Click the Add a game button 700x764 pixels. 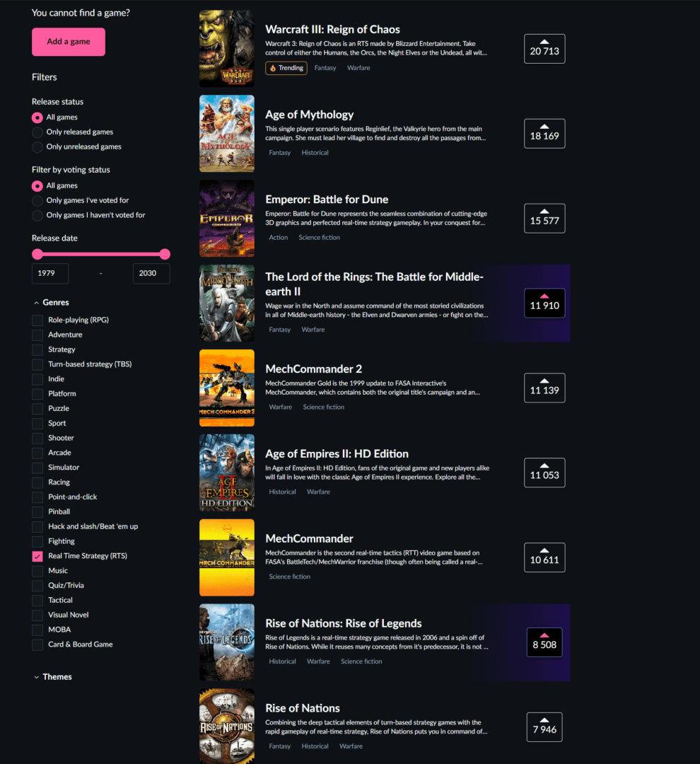tap(68, 42)
